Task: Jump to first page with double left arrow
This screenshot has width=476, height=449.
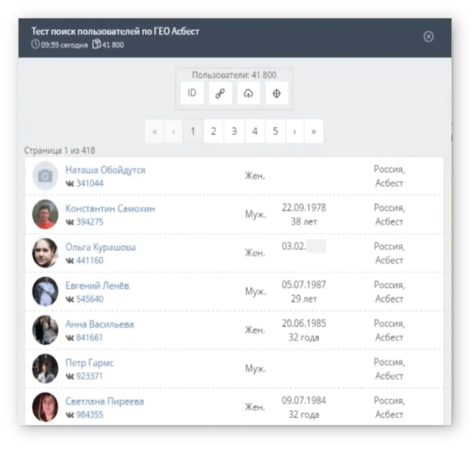Action: [155, 132]
